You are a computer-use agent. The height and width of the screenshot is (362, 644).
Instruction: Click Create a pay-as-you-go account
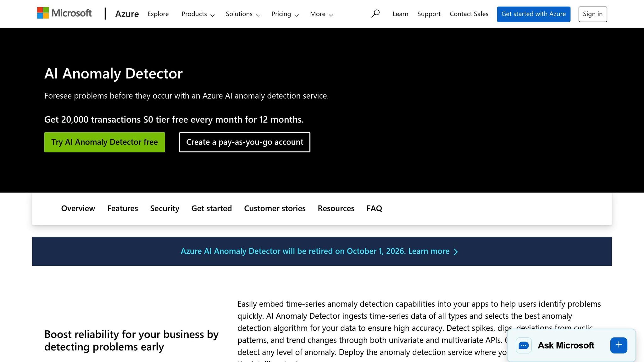(244, 142)
